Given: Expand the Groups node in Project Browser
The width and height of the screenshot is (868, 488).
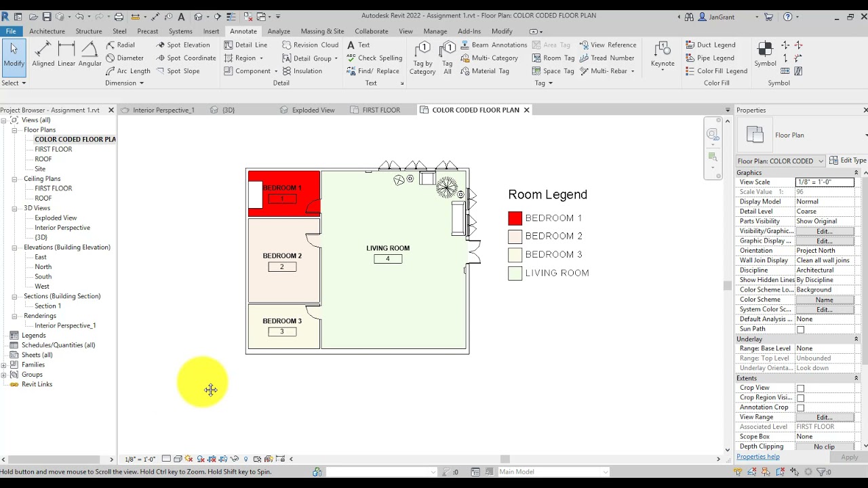Looking at the screenshot, I should tap(3, 374).
